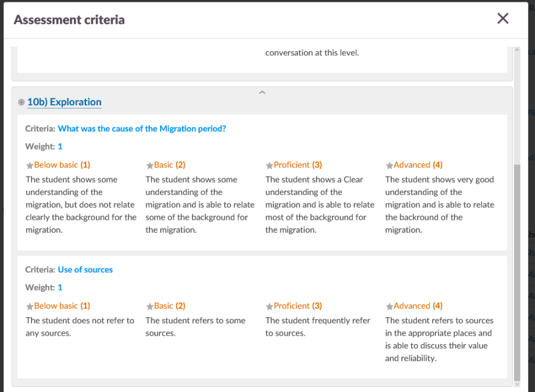Click the star icon beside Basic (2) under Use of sources
Viewport: 535px width, 392px height.
149,307
